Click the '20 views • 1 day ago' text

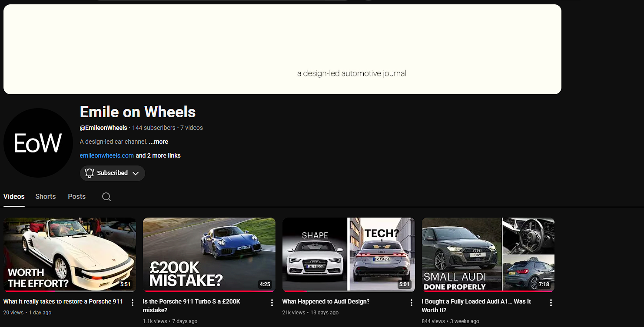[27, 313]
